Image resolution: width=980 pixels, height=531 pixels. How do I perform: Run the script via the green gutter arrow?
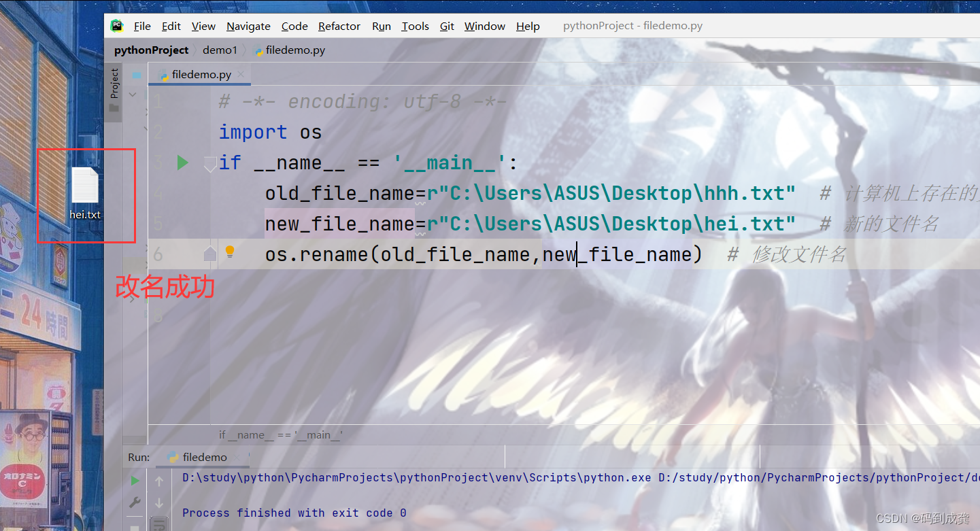click(x=181, y=162)
